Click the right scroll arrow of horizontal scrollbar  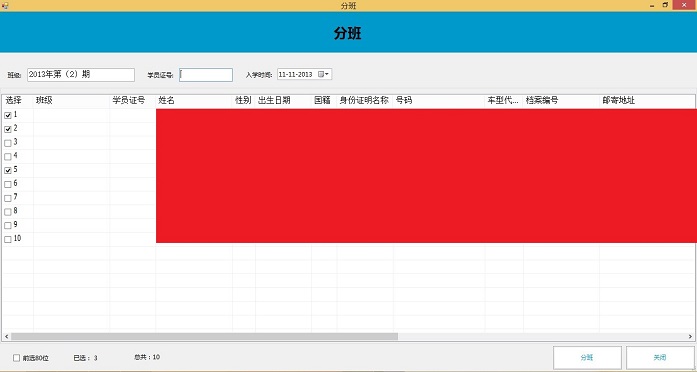[690, 336]
